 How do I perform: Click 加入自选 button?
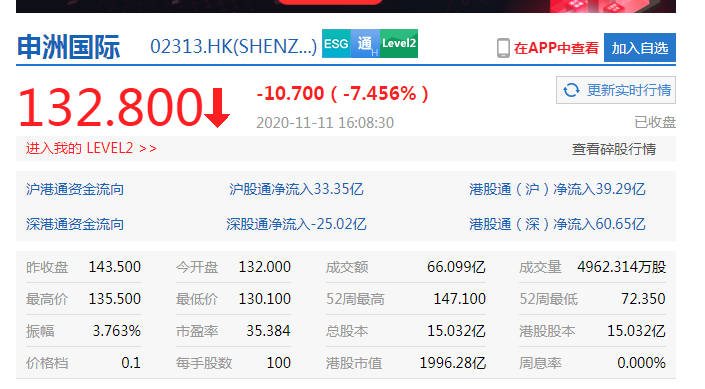click(639, 48)
